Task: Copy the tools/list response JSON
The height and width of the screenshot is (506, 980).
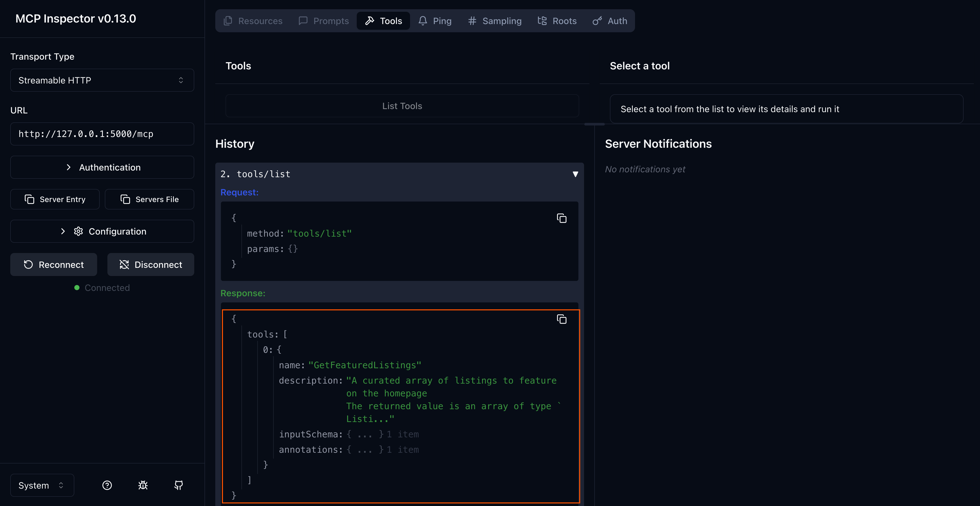Action: pyautogui.click(x=562, y=319)
